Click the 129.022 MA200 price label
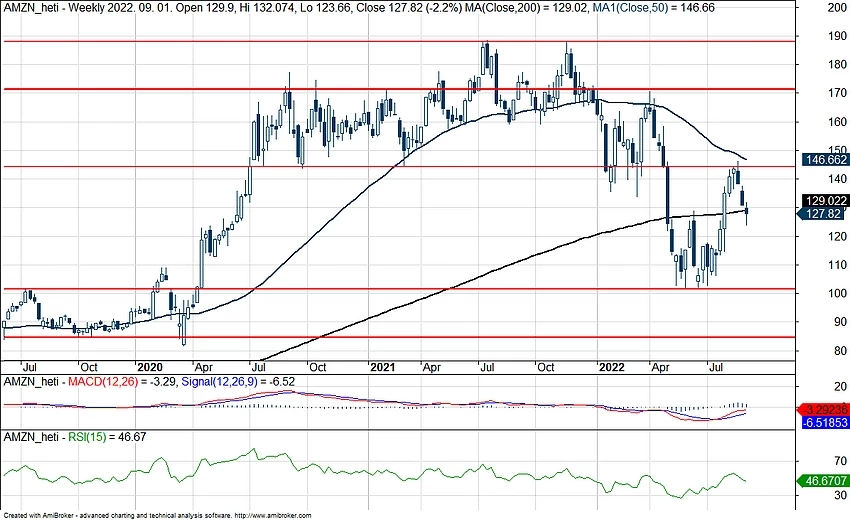 (825, 201)
